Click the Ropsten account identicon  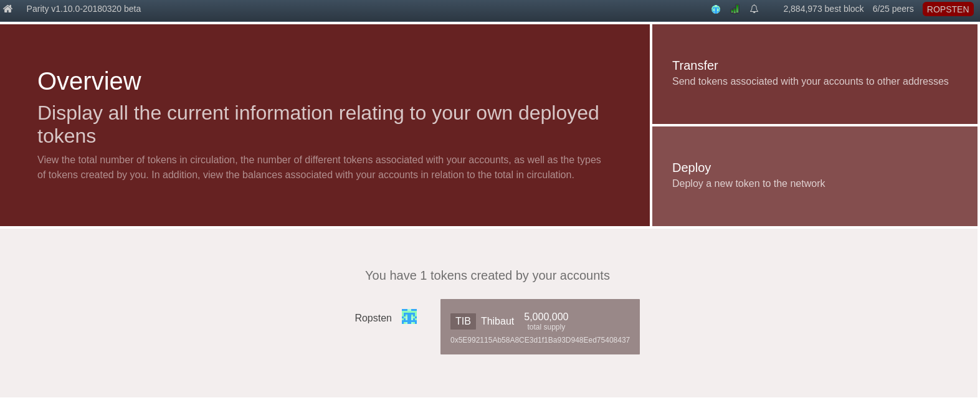point(409,316)
